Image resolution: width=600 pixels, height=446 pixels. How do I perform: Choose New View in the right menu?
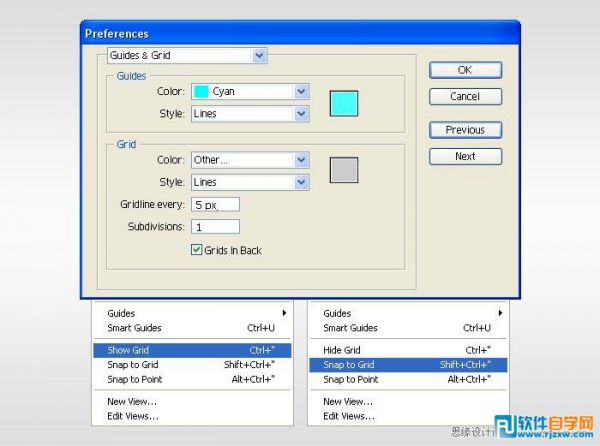tap(408, 402)
